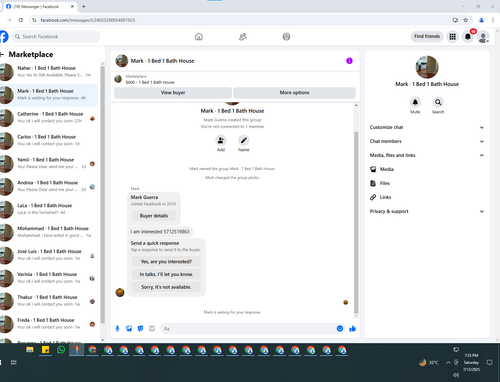Send quick response 'Sorry, it's not available.'
The width and height of the screenshot is (500, 382).
point(166,287)
